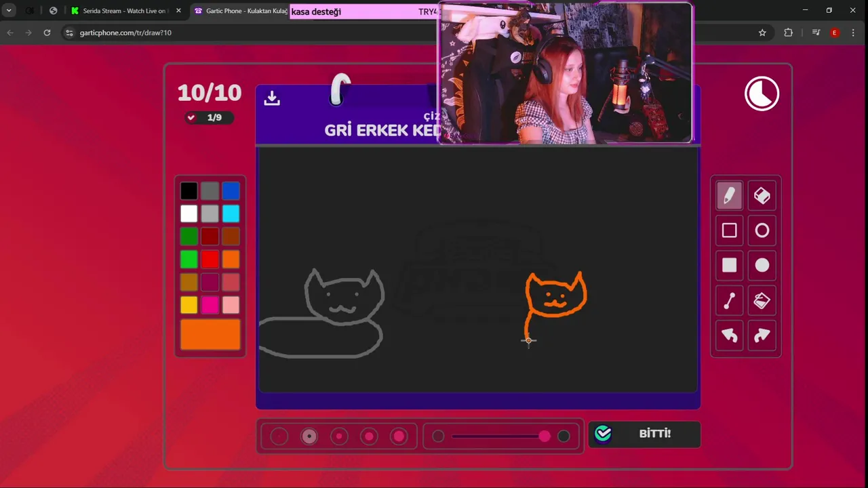This screenshot has height=488, width=868.
Task: Activate the paint bucket fill tool
Action: click(x=762, y=300)
